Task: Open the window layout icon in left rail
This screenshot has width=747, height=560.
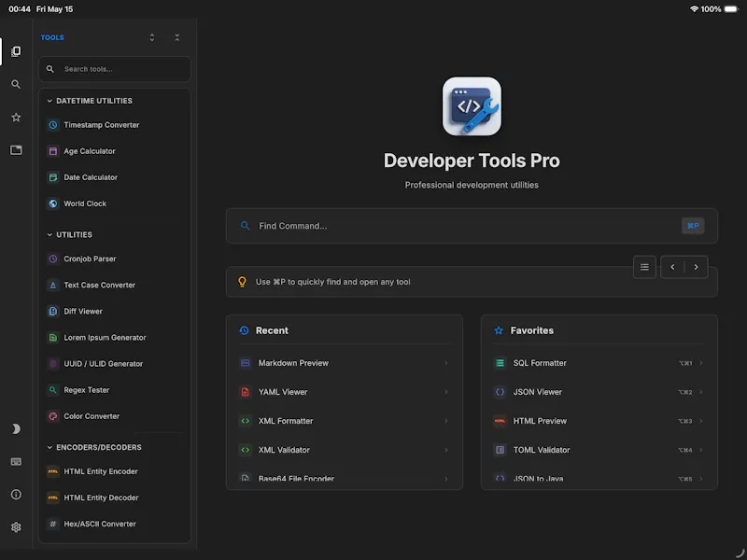Action: [x=16, y=150]
